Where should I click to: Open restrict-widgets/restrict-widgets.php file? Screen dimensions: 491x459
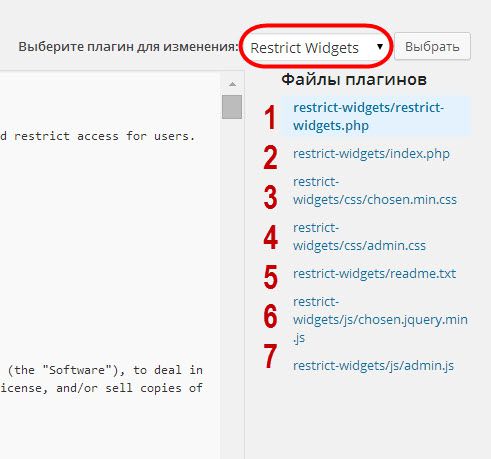[368, 117]
